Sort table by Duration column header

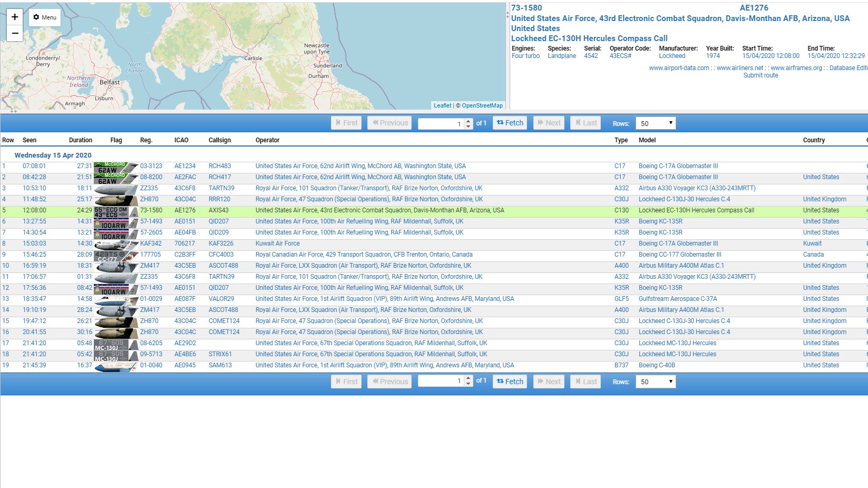pyautogui.click(x=81, y=140)
